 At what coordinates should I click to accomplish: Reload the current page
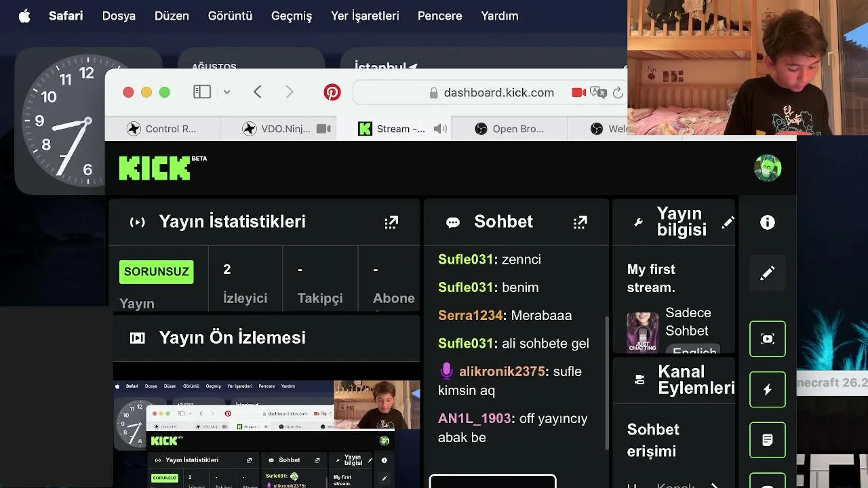click(x=617, y=93)
